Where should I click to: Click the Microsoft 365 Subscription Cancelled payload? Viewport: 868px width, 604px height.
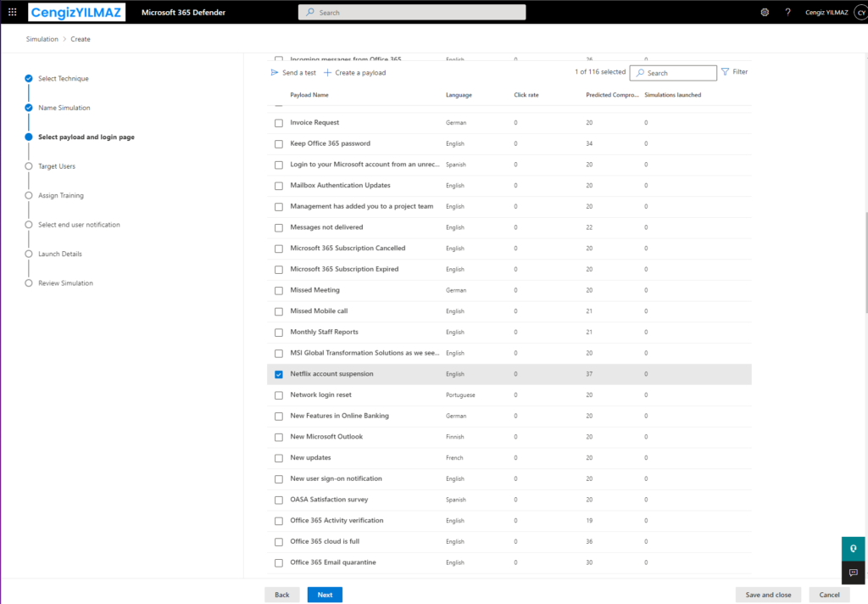[x=348, y=249]
